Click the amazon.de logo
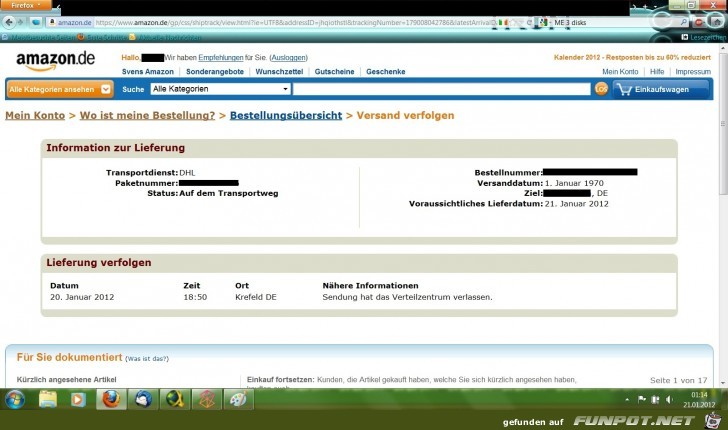The image size is (728, 430). (x=55, y=61)
